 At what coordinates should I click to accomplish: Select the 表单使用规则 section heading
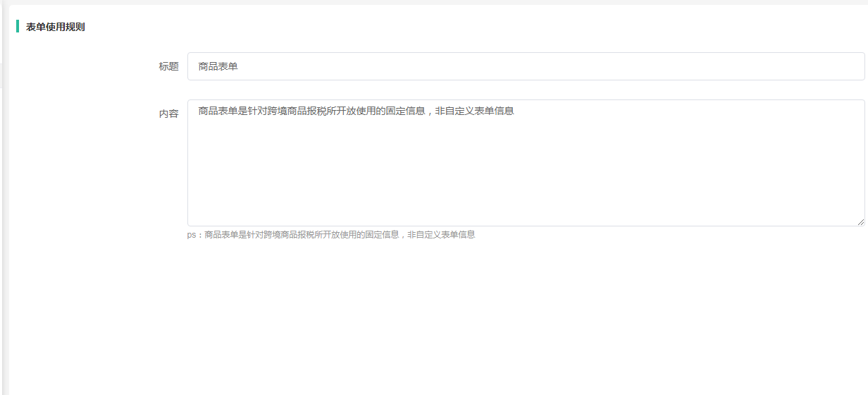click(56, 27)
